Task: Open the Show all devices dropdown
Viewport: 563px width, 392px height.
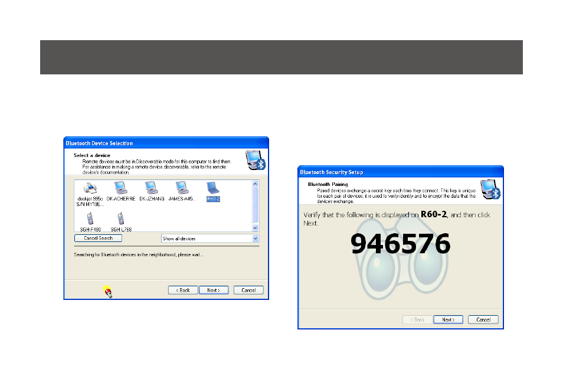Action: pyautogui.click(x=210, y=239)
